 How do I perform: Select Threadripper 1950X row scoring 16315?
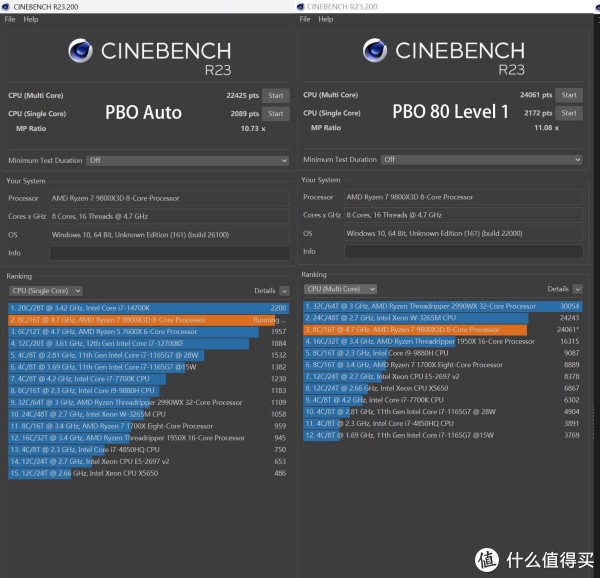point(443,342)
